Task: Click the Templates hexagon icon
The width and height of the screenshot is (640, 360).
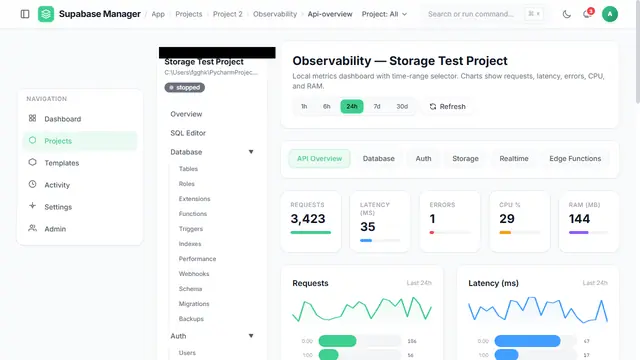Action: tap(33, 162)
